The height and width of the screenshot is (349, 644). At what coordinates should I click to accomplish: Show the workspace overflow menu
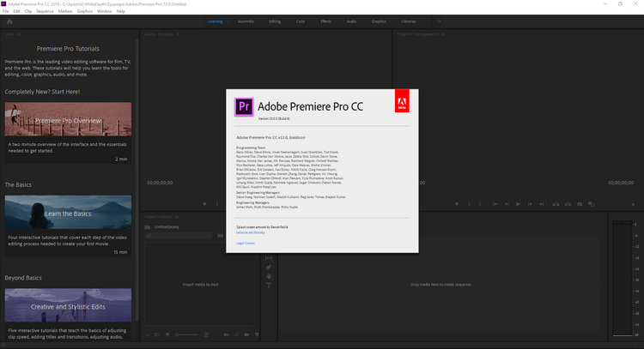point(439,21)
